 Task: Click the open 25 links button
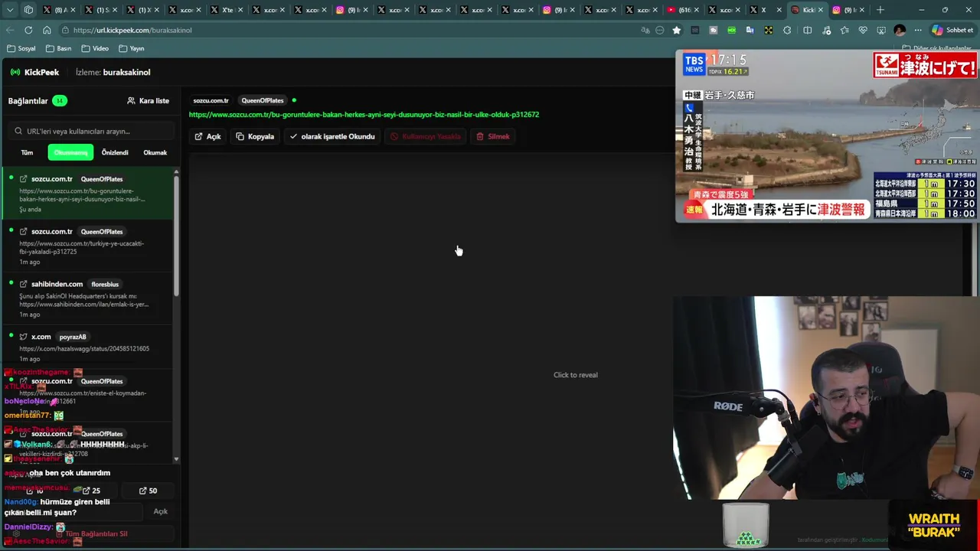pos(90,491)
